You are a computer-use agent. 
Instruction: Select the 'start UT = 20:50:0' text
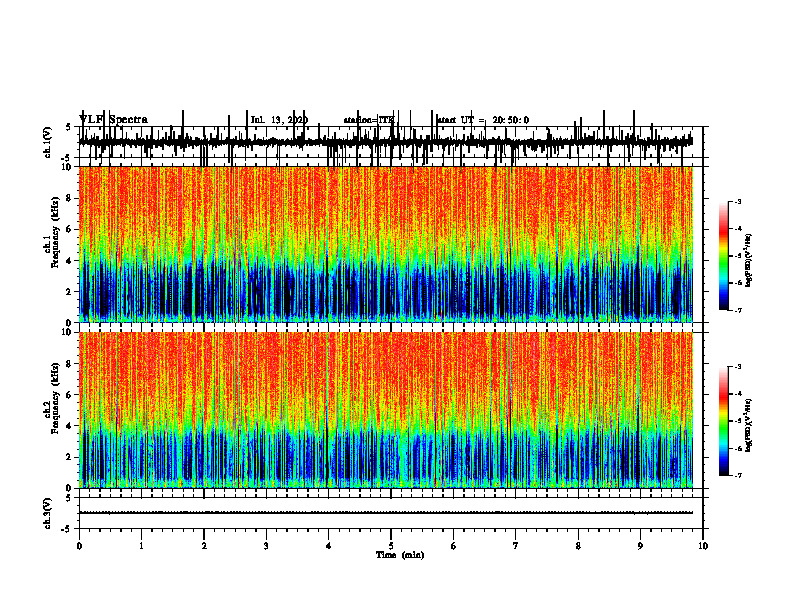point(483,120)
